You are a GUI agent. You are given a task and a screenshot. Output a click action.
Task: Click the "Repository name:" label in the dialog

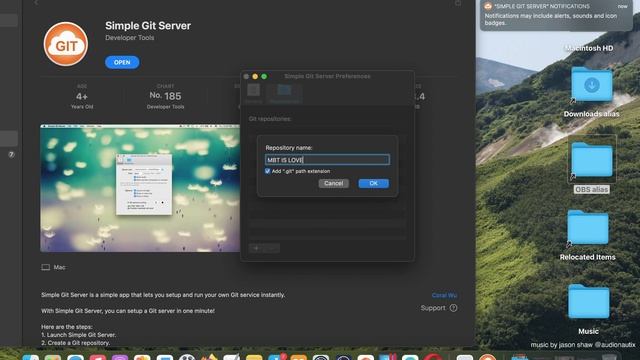pos(289,148)
